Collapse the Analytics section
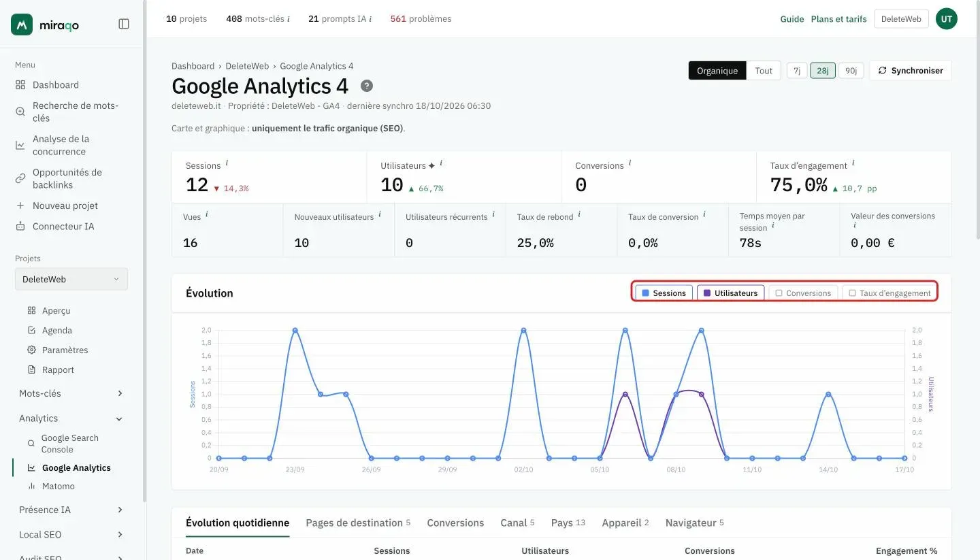980x560 pixels. coord(71,418)
